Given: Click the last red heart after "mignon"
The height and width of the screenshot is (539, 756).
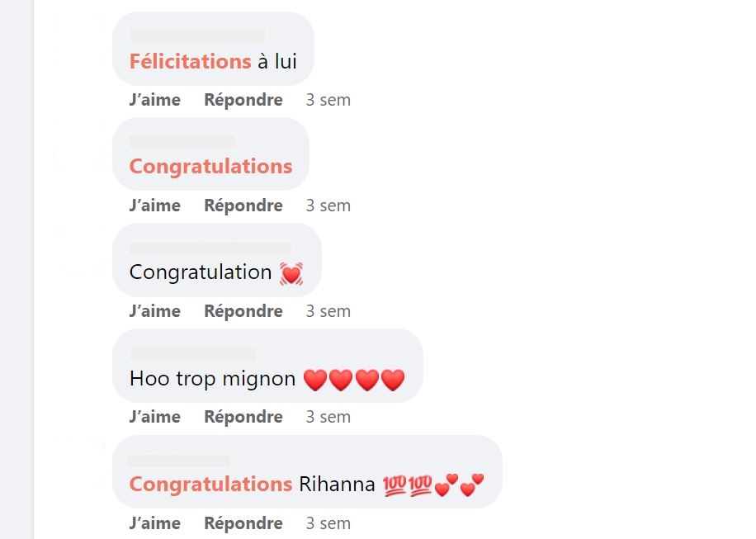Looking at the screenshot, I should [393, 380].
